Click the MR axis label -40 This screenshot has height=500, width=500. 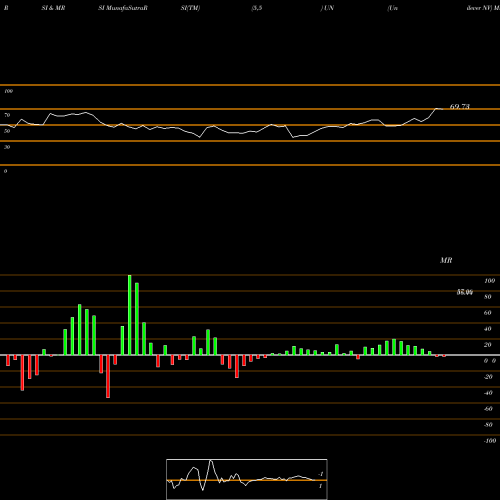point(488,393)
